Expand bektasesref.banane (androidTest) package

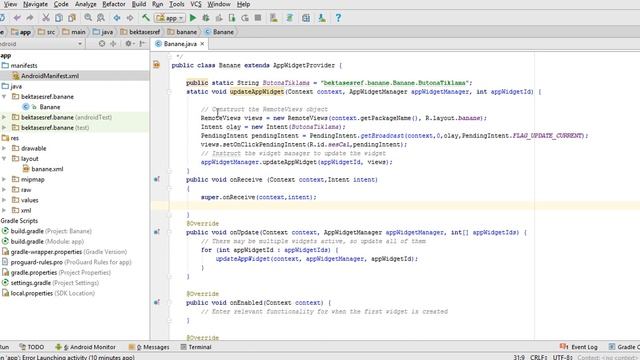pos(4,117)
